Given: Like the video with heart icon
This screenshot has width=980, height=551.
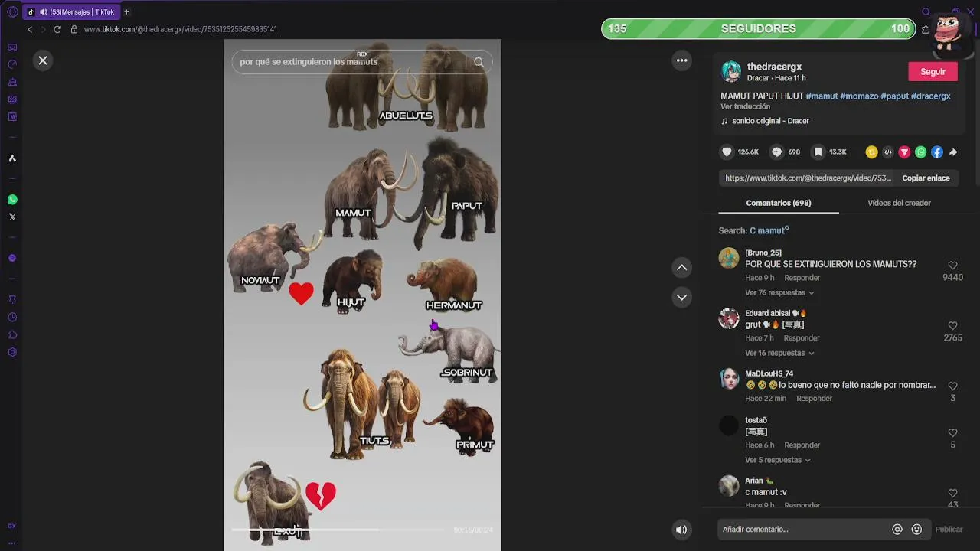Looking at the screenshot, I should 727,152.
